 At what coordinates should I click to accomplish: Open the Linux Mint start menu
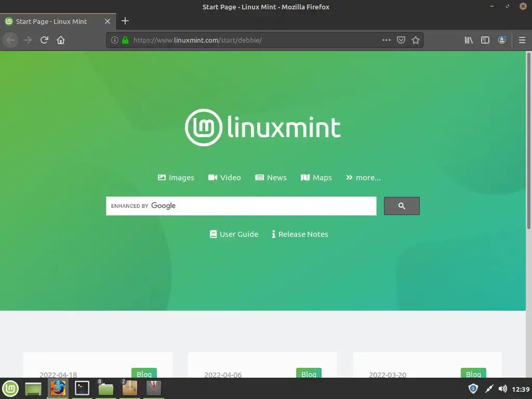[10, 389]
